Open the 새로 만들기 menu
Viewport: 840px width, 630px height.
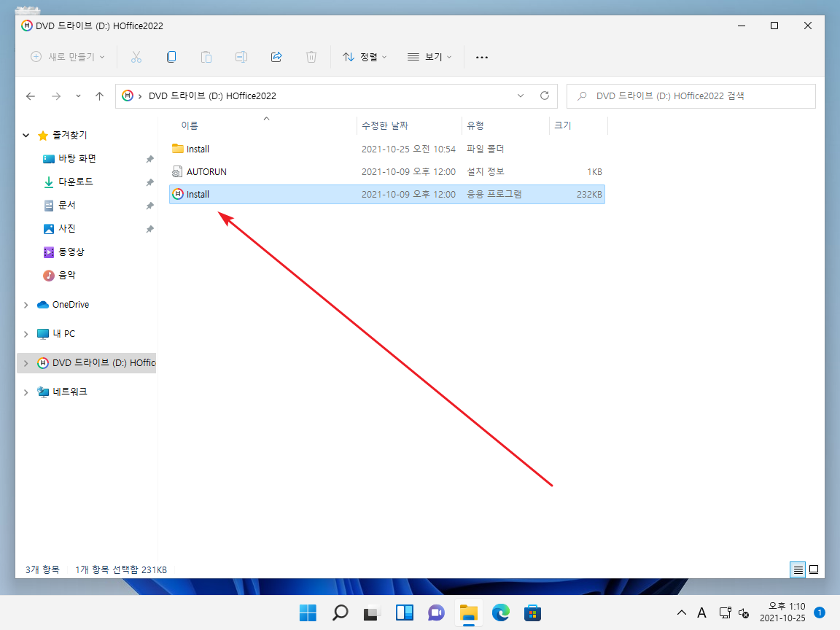(68, 57)
